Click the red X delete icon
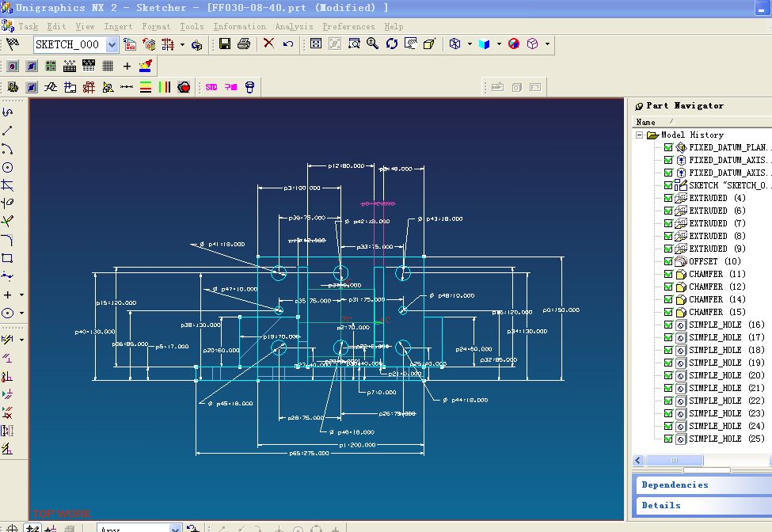Image resolution: width=772 pixels, height=532 pixels. [x=268, y=44]
